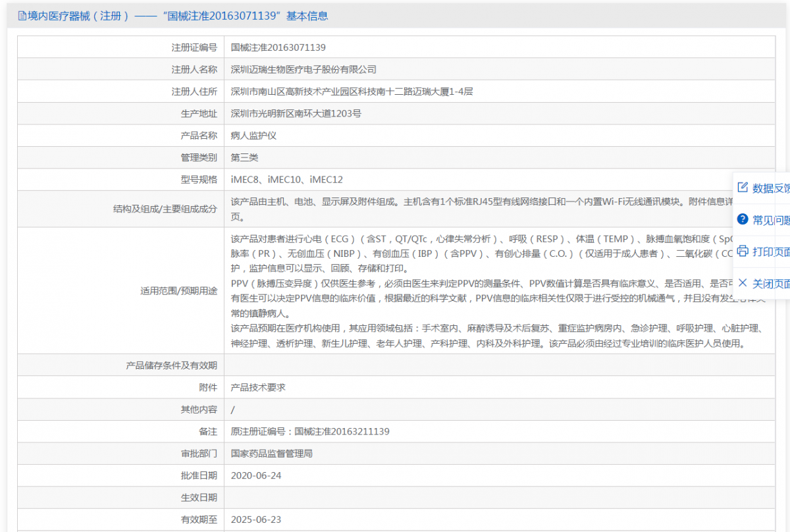Click 打印页面 to print the page
Viewport: 790px width, 532px height.
pos(771,252)
